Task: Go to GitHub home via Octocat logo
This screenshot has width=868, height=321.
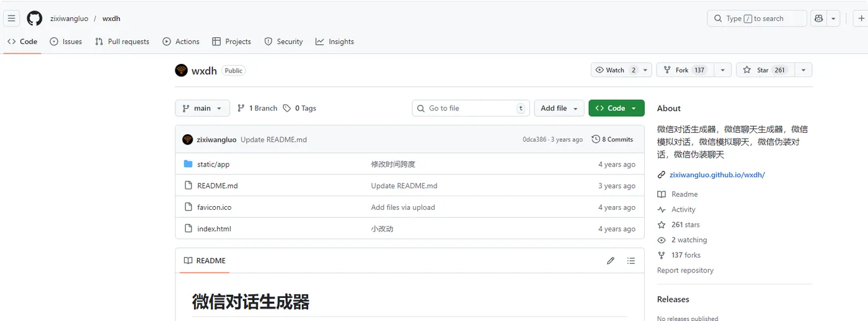Action: click(x=35, y=19)
